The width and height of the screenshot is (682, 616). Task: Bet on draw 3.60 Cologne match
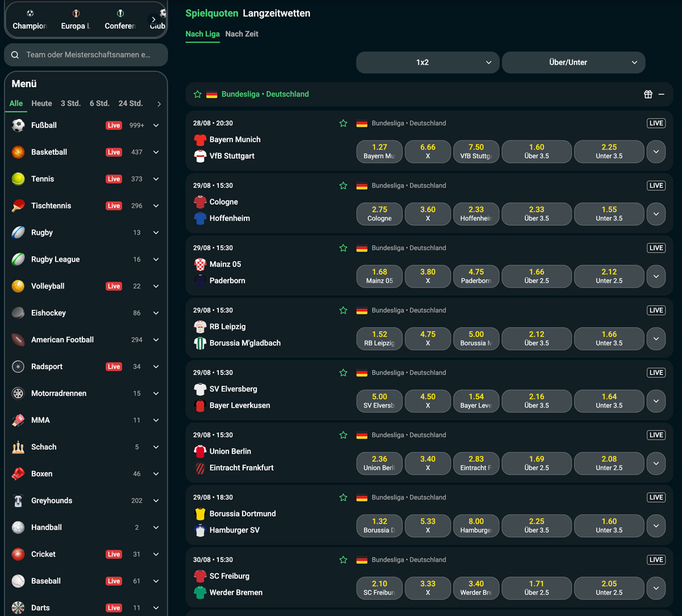[x=428, y=214]
